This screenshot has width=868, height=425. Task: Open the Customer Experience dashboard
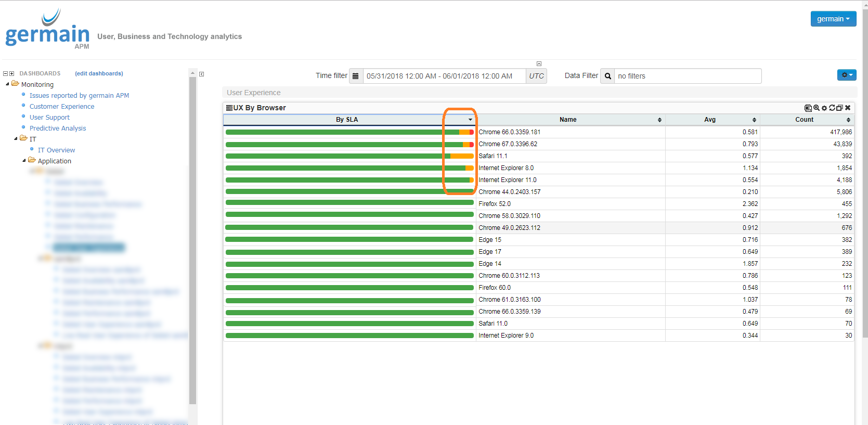point(62,106)
